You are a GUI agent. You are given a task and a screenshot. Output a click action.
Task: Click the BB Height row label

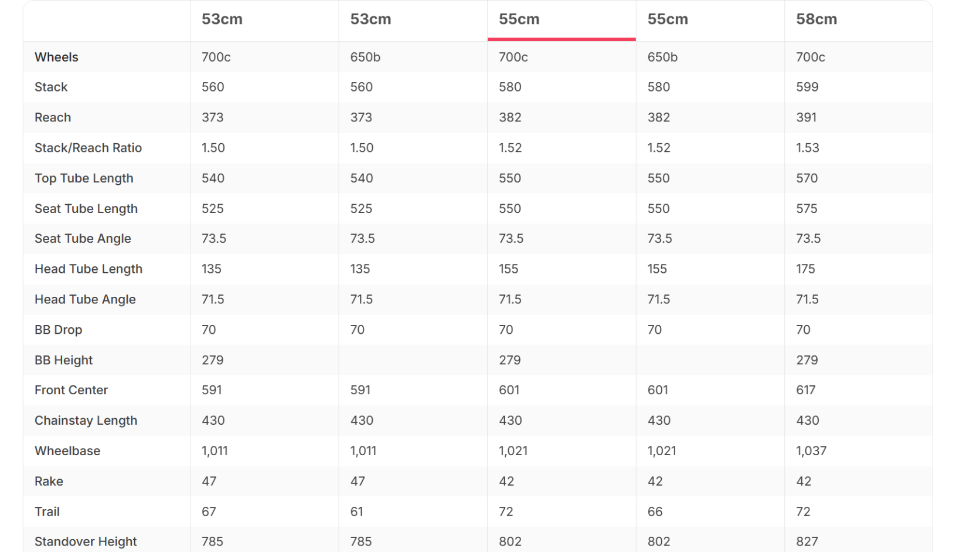pyautogui.click(x=63, y=360)
